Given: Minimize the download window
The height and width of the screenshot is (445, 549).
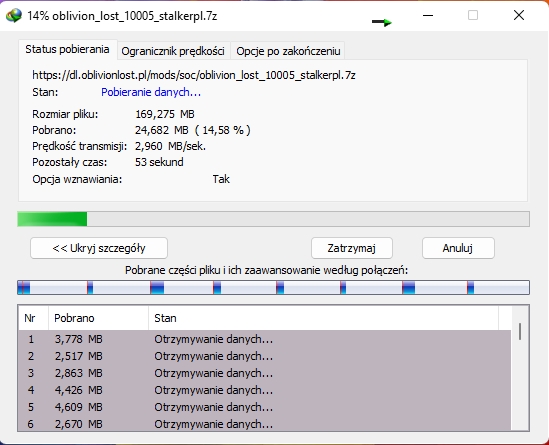Looking at the screenshot, I should [428, 15].
